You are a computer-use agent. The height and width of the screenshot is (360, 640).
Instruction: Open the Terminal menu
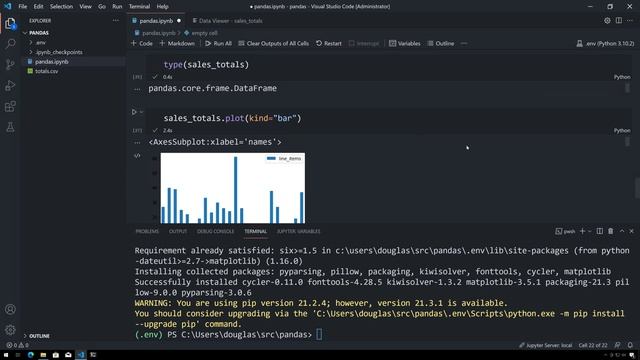coord(139,7)
